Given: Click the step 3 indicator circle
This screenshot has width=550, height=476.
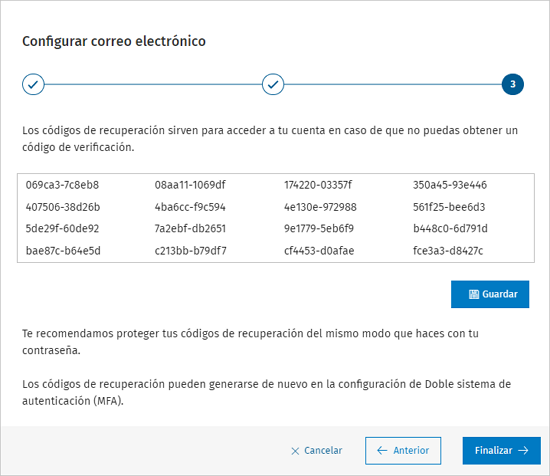Looking at the screenshot, I should coord(512,84).
